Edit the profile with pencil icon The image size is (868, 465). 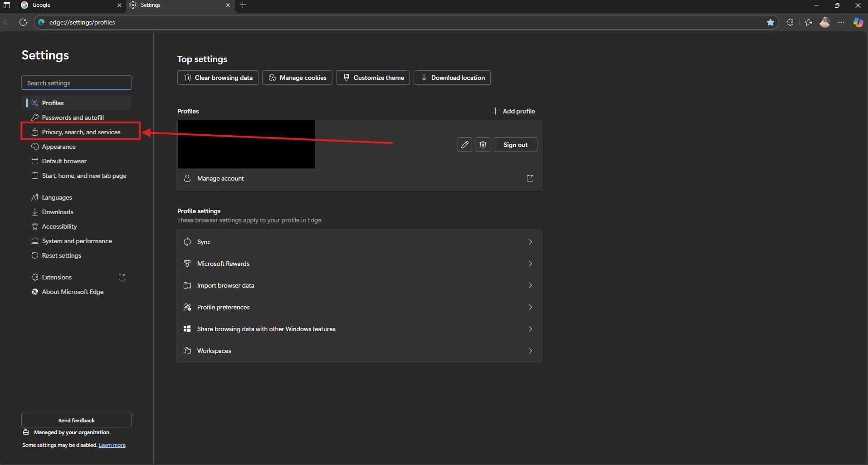[465, 145]
